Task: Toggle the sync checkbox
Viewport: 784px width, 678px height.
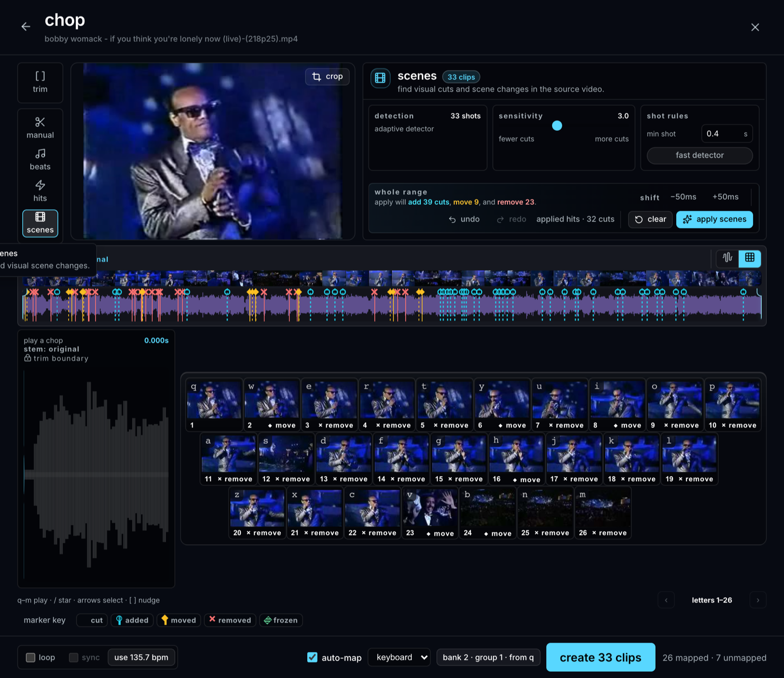Action: tap(73, 657)
